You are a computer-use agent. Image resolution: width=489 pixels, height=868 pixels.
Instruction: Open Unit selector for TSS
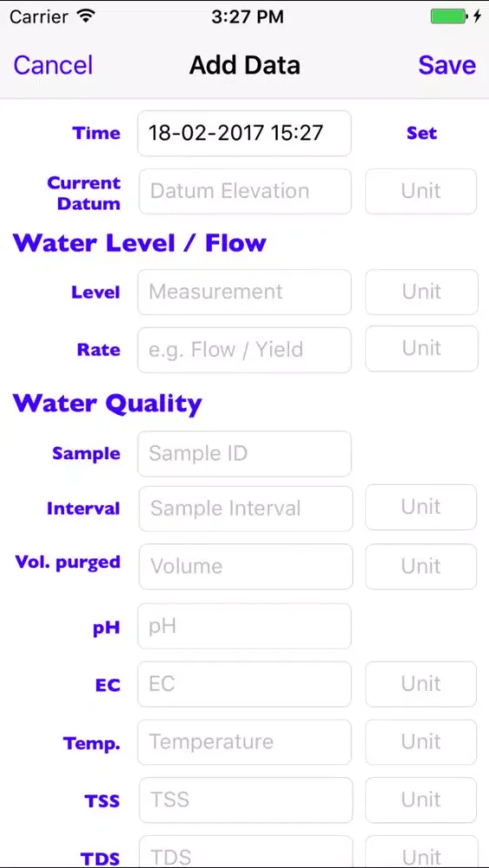click(x=421, y=800)
